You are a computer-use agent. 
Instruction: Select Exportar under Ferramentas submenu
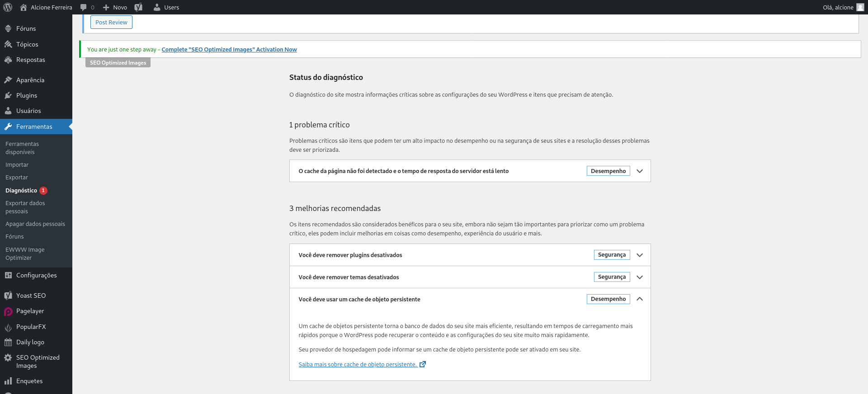17,178
